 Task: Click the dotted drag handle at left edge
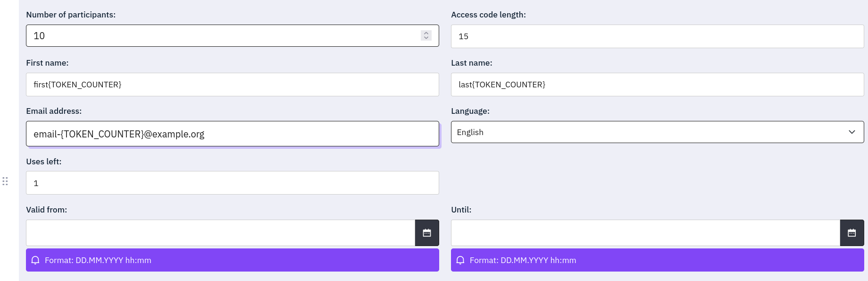[5, 181]
